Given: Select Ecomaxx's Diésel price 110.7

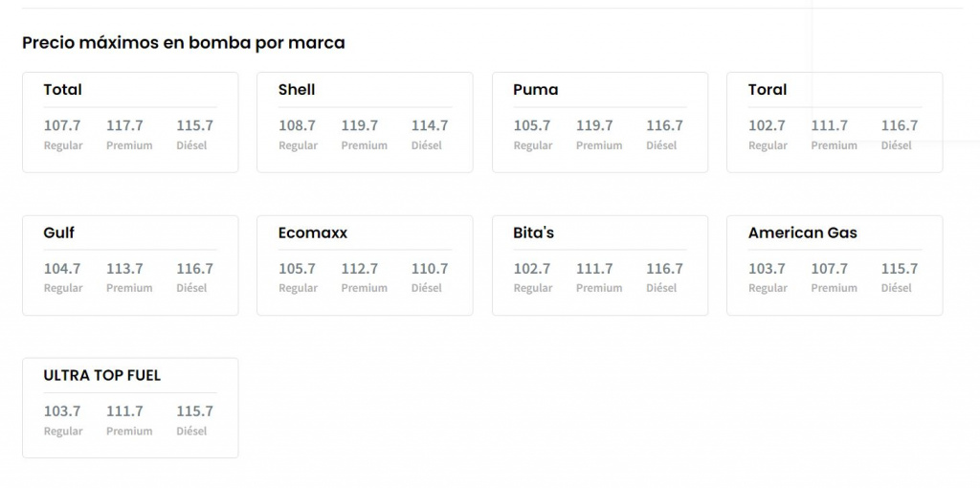Looking at the screenshot, I should pos(430,269).
